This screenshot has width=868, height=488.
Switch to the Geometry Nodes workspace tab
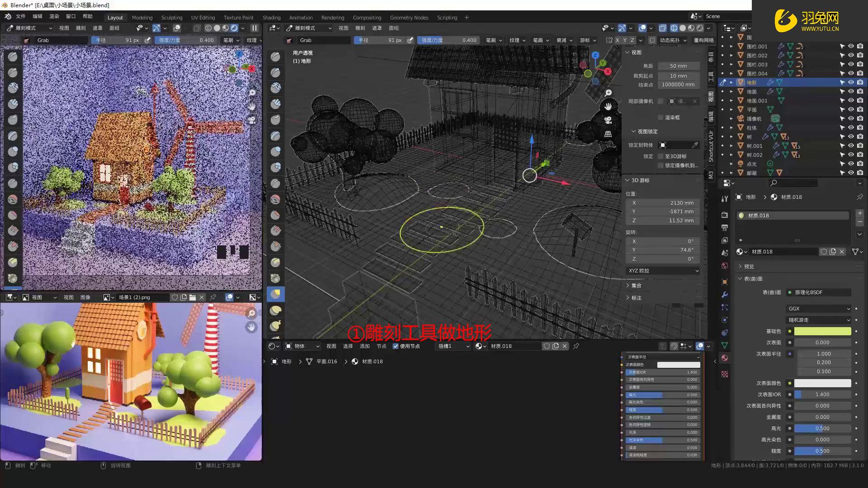tap(409, 18)
